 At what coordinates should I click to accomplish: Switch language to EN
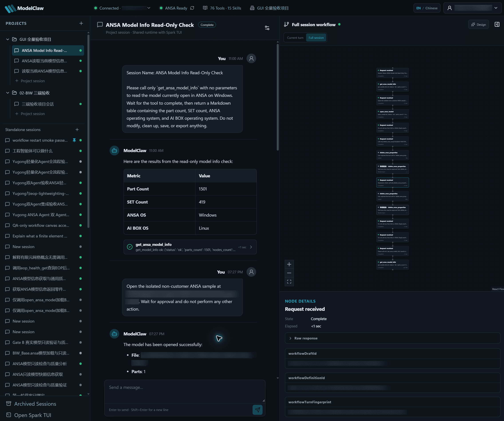418,8
